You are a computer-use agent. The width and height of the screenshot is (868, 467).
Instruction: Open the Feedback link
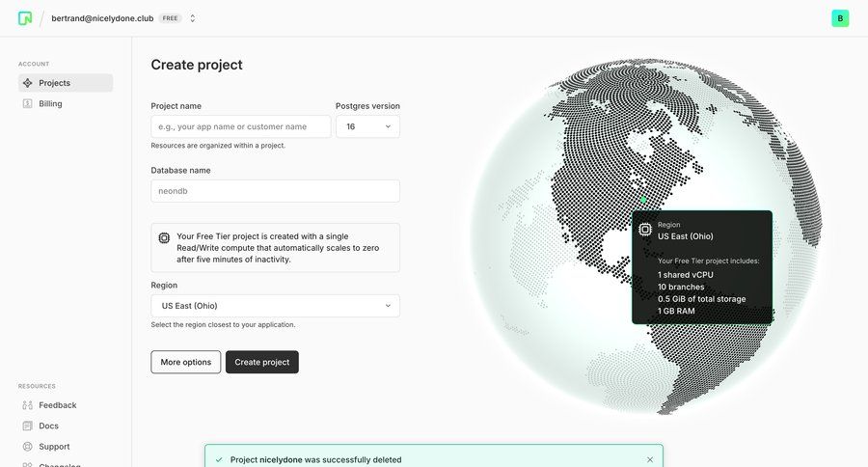[x=58, y=405]
